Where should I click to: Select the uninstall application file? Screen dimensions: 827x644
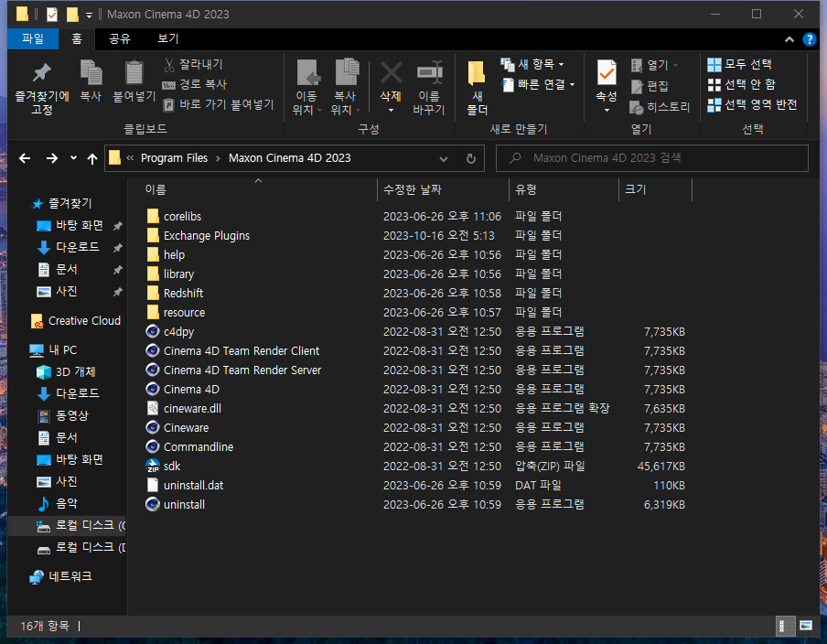coord(184,505)
